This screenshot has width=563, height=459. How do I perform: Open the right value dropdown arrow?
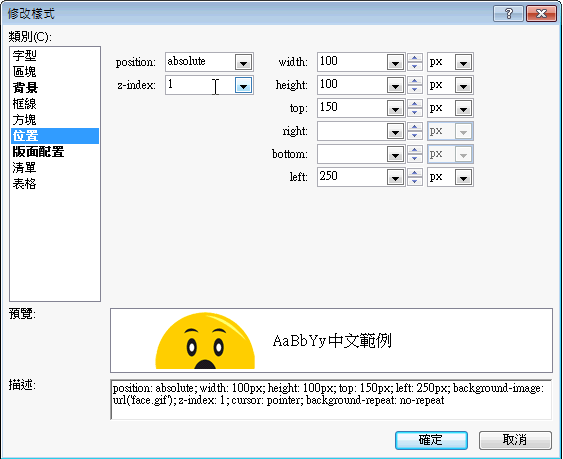[395, 131]
